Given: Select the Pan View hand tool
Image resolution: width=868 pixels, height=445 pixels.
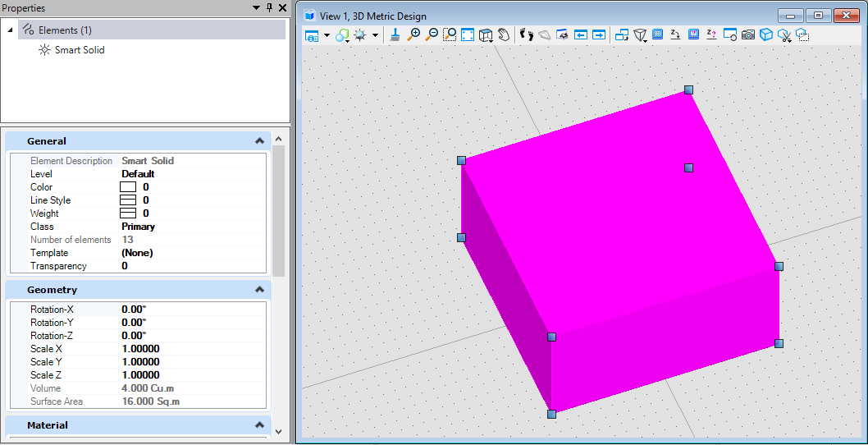Looking at the screenshot, I should tap(503, 35).
